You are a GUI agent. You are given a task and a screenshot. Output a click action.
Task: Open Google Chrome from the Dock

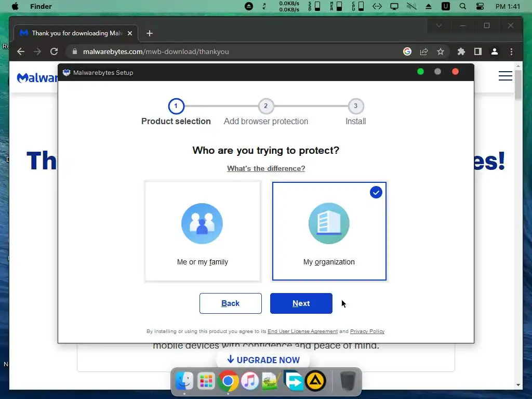click(228, 381)
